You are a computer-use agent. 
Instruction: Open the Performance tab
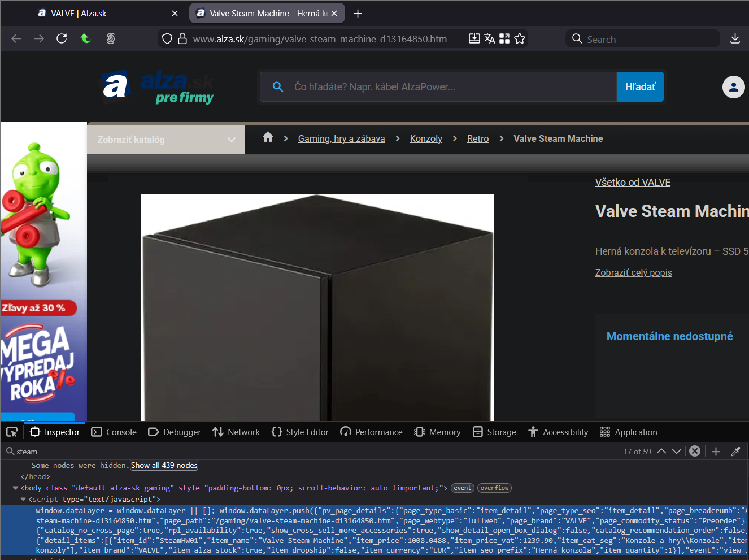371,432
